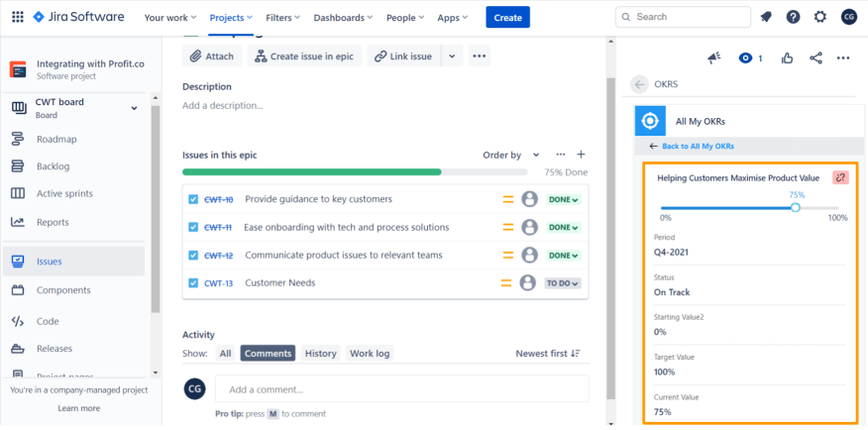
Task: Click the Link issue button
Action: coord(403,55)
